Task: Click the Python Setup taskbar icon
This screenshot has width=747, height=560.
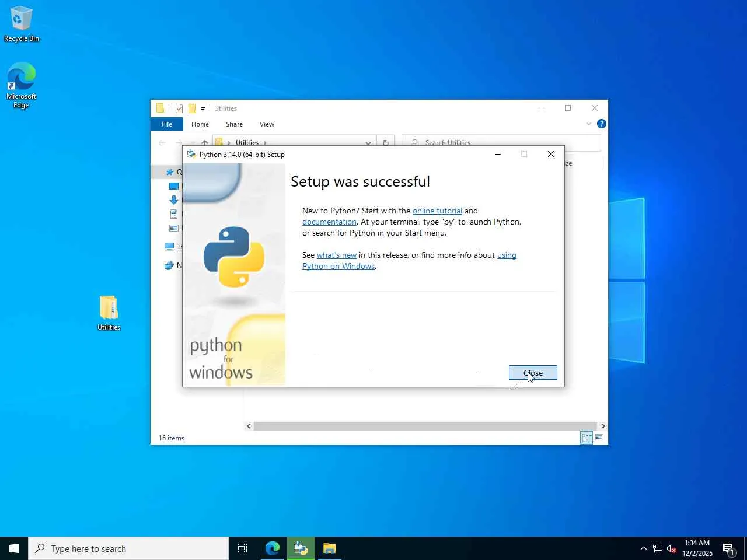Action: coord(301,548)
